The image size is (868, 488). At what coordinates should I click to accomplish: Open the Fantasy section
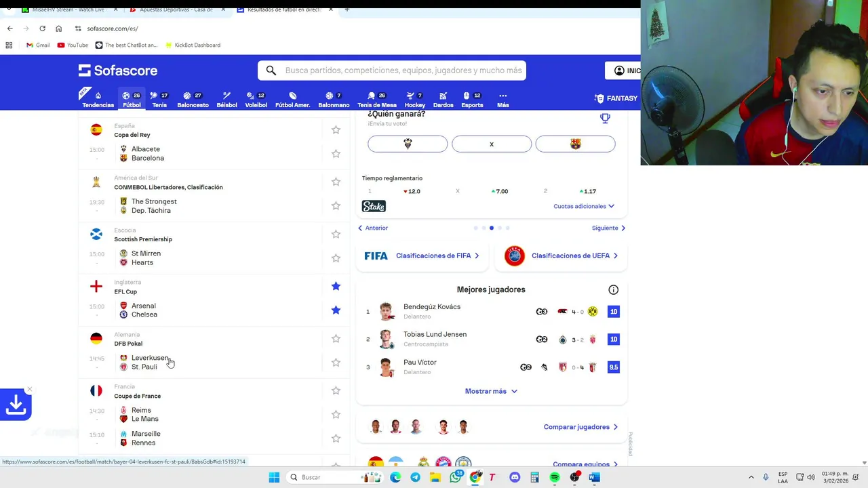click(x=616, y=98)
